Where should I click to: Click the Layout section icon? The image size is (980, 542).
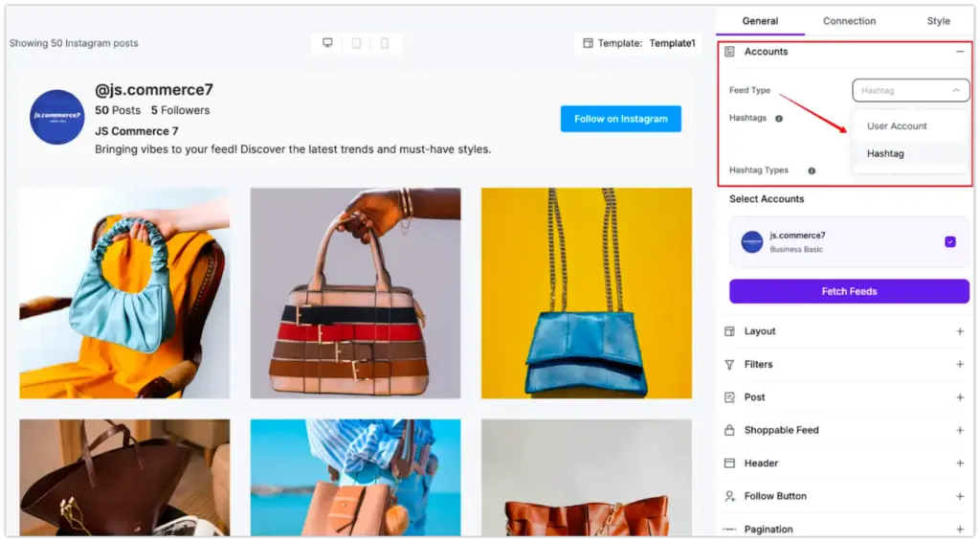coord(729,331)
